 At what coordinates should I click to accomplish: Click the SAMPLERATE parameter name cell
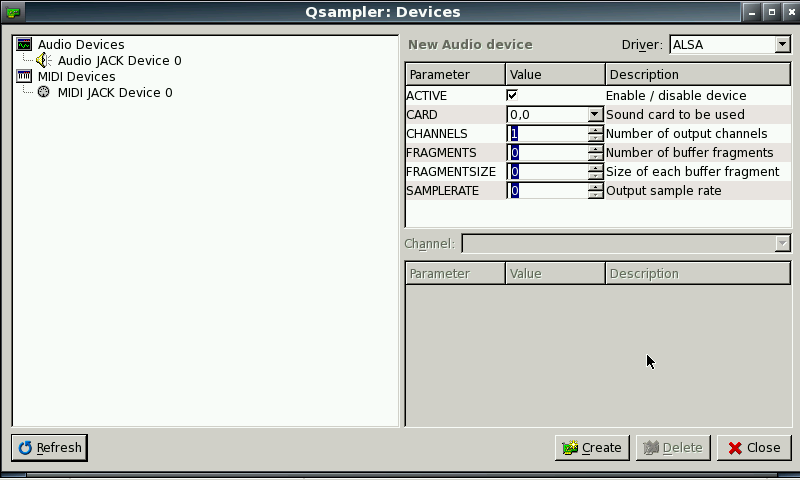[456, 190]
